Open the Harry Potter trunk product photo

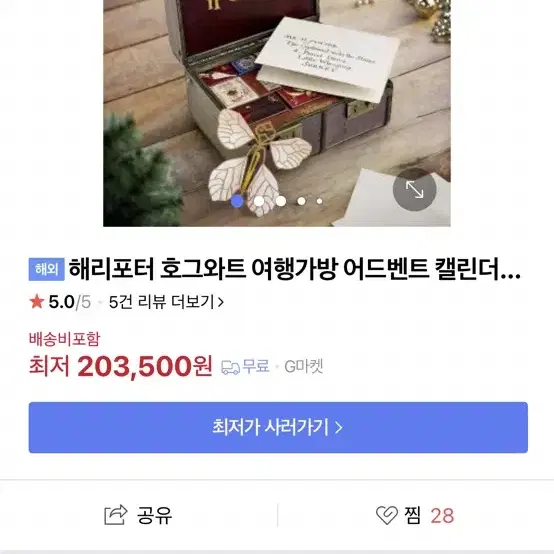[277, 113]
